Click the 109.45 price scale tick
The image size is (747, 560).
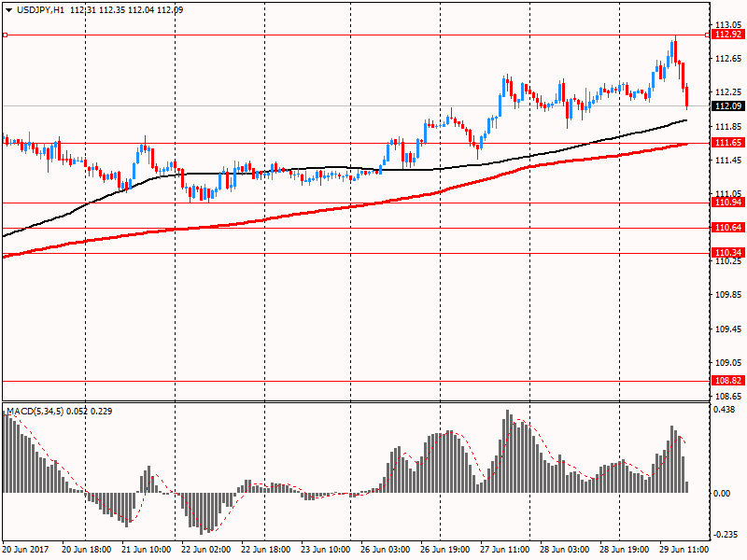pos(728,329)
